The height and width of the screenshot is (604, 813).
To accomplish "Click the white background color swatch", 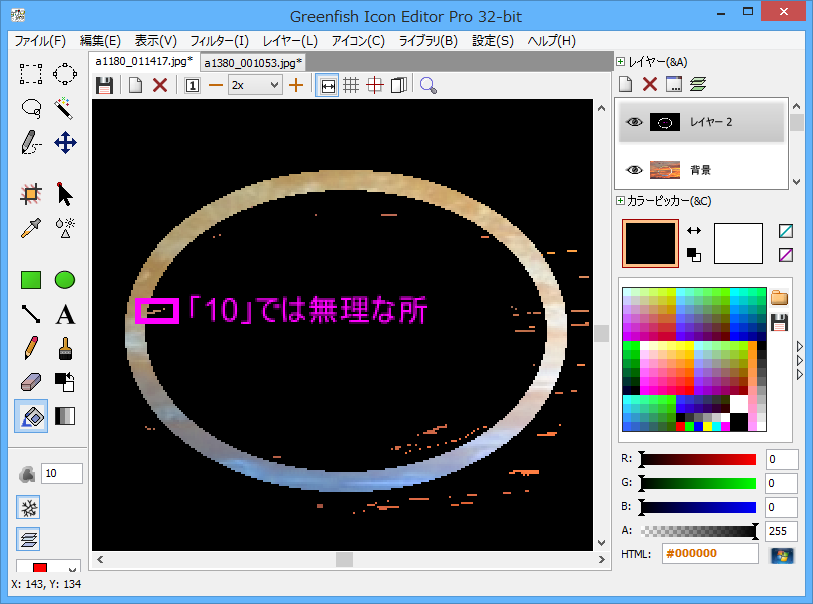I will (738, 243).
